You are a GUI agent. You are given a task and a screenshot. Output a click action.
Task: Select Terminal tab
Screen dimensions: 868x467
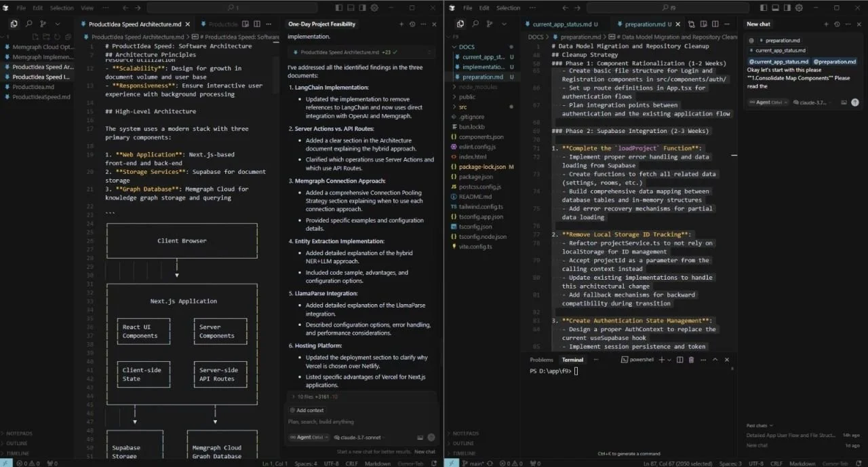[572, 360]
